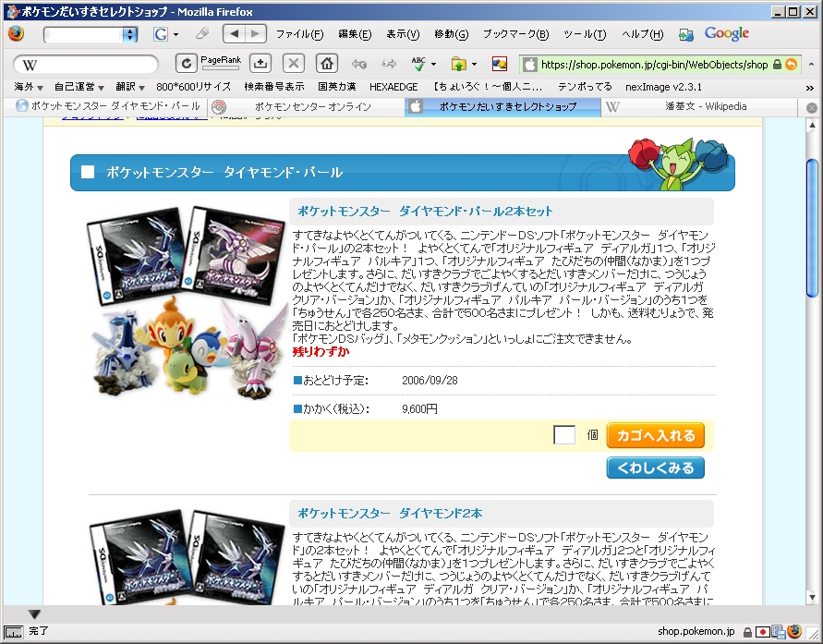The width and height of the screenshot is (823, 644).
Task: Expand the 自己運営 bookmark folder
Action: coord(79,87)
